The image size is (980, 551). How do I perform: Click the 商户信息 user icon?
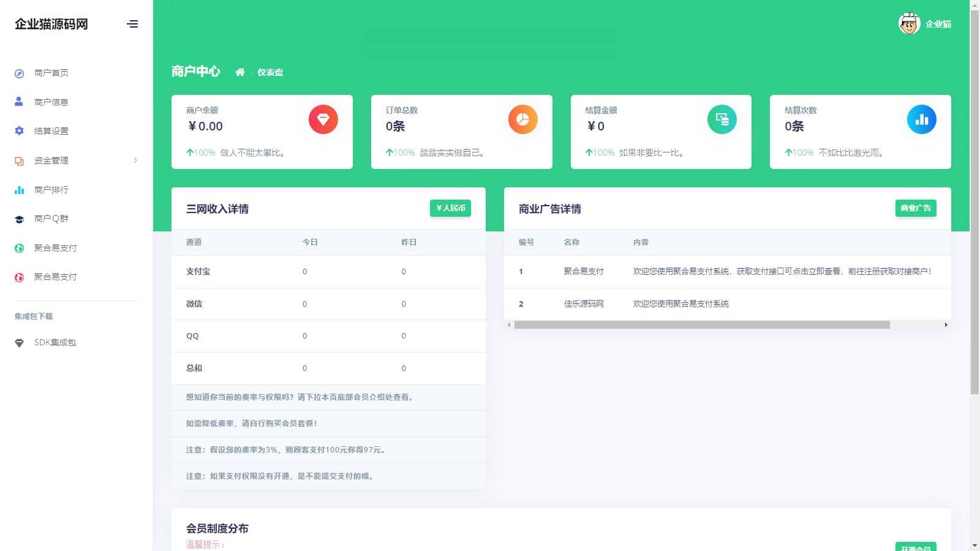click(19, 102)
